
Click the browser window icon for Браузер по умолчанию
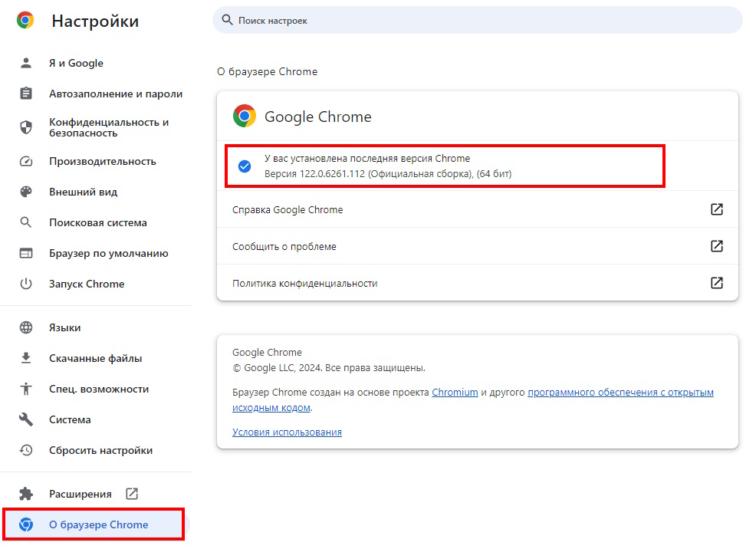click(x=26, y=253)
